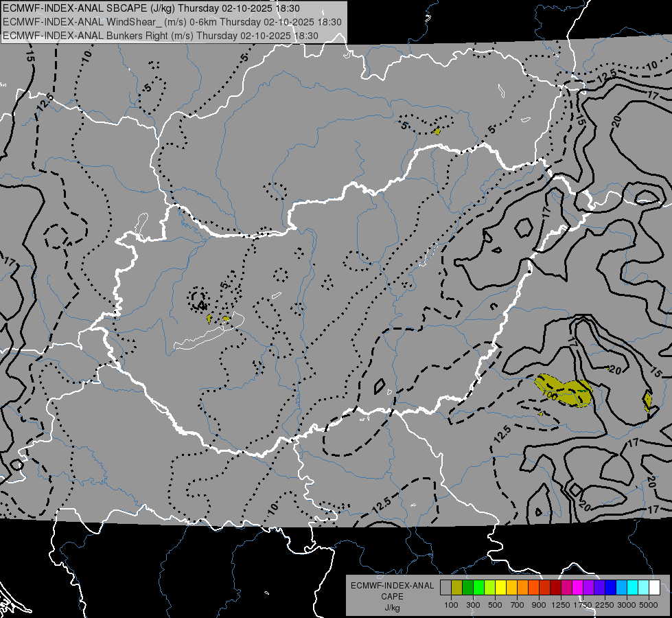Screen dimensions: 672x618
Task: Select the pale cyan swatch before 5000
Action: coord(644,588)
